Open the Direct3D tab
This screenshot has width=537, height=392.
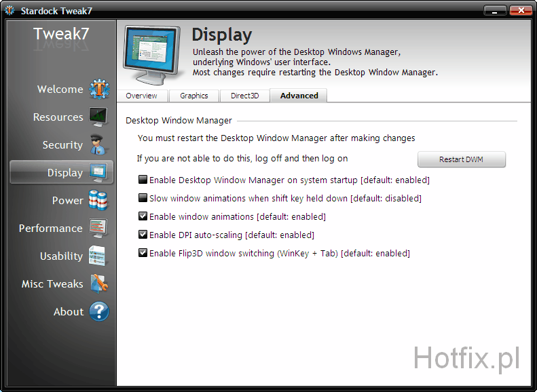click(x=244, y=96)
